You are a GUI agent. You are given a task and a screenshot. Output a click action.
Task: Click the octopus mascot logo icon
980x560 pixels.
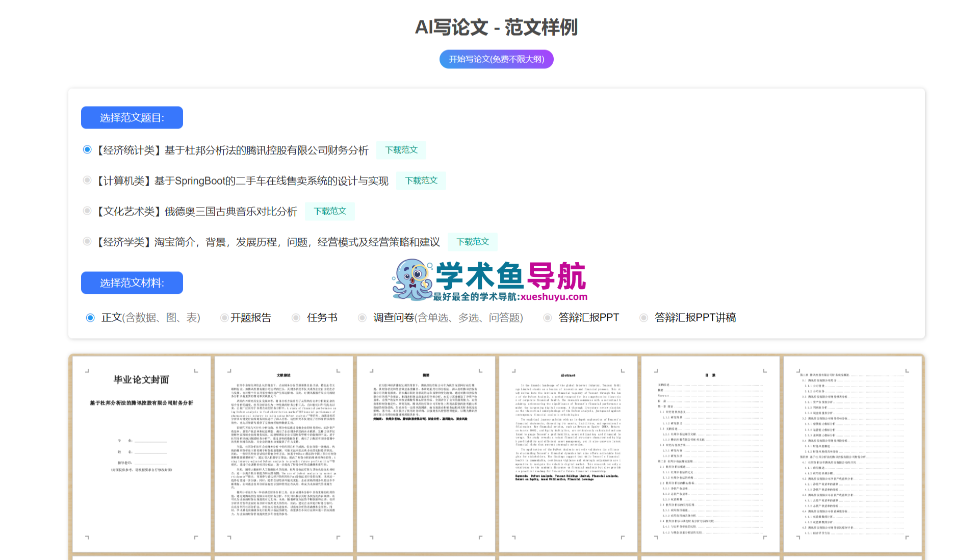(x=413, y=279)
